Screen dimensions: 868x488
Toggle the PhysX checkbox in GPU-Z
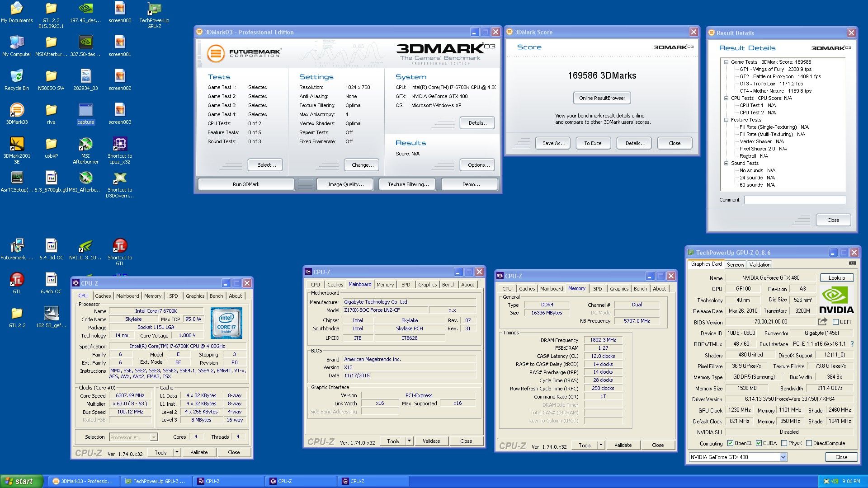click(784, 443)
